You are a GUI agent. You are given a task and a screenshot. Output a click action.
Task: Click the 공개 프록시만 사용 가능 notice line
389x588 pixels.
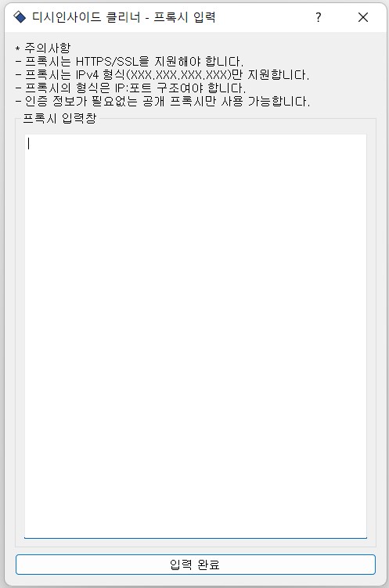coord(163,101)
